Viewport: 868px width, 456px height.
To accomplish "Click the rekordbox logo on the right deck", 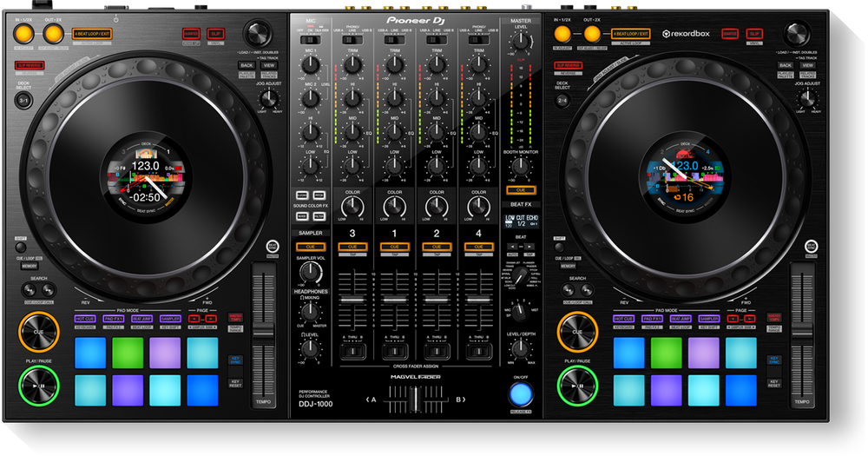I will (x=686, y=34).
